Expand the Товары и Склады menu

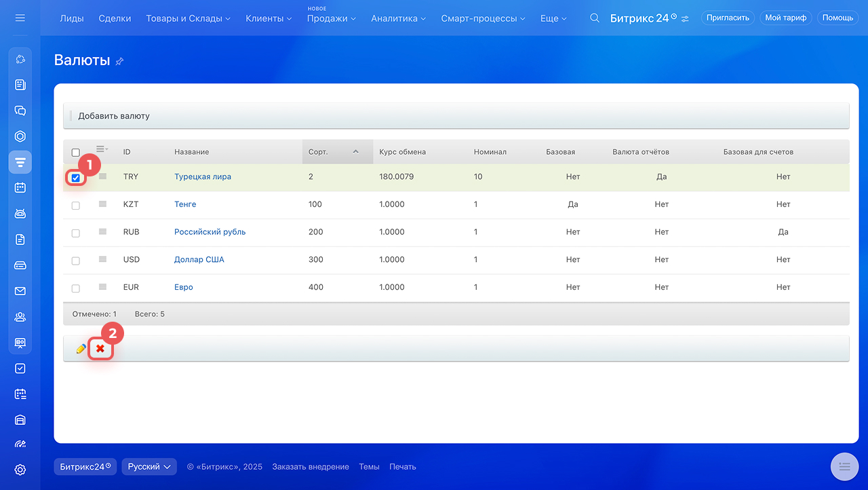(188, 18)
